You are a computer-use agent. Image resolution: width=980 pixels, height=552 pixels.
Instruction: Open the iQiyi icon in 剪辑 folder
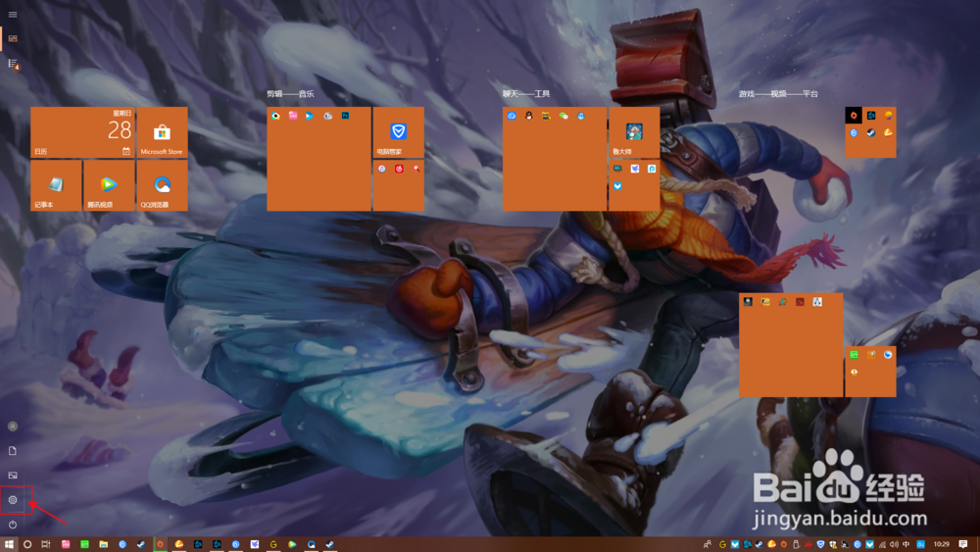[x=275, y=116]
